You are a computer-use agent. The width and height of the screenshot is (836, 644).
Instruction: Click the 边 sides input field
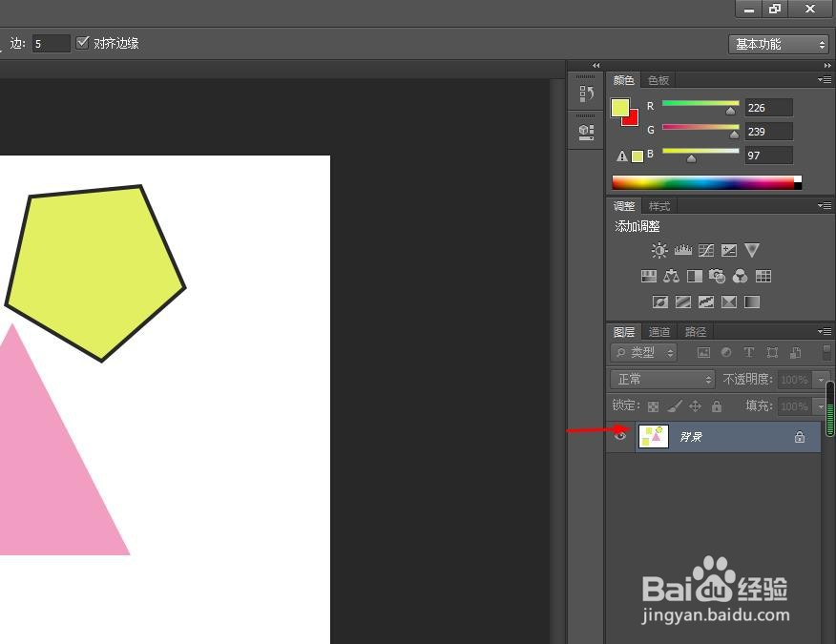click(51, 44)
